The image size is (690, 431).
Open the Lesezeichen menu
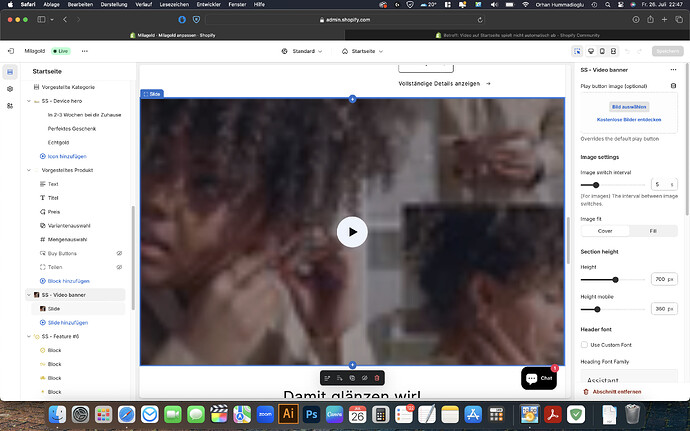pyautogui.click(x=174, y=4)
